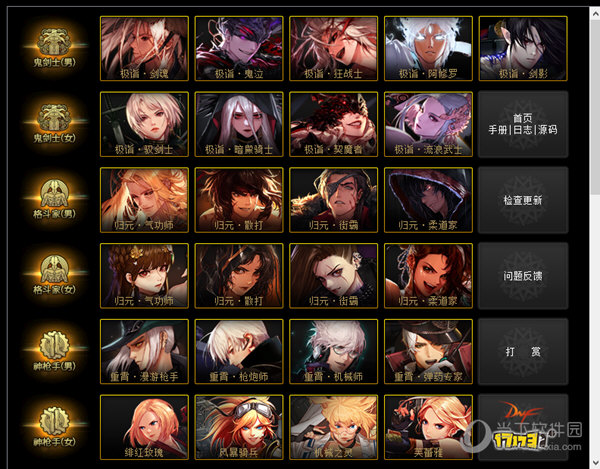This screenshot has width=600, height=469.
Task: Open the 风暴骑兵 portrait
Action: [239, 427]
